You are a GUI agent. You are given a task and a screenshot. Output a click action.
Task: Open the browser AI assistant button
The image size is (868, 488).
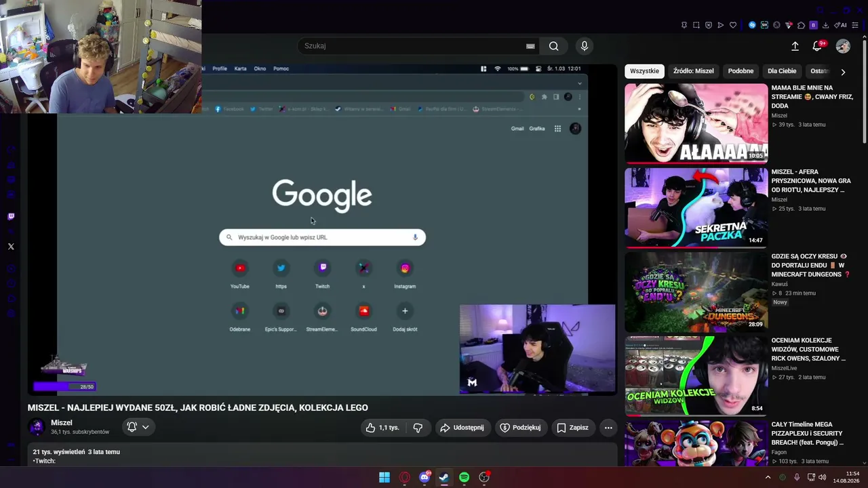841,25
